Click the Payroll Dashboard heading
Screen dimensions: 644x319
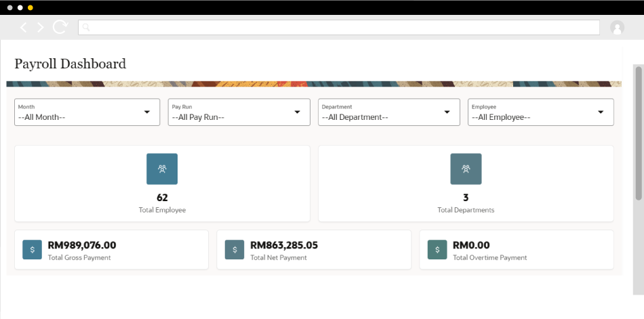(x=71, y=64)
